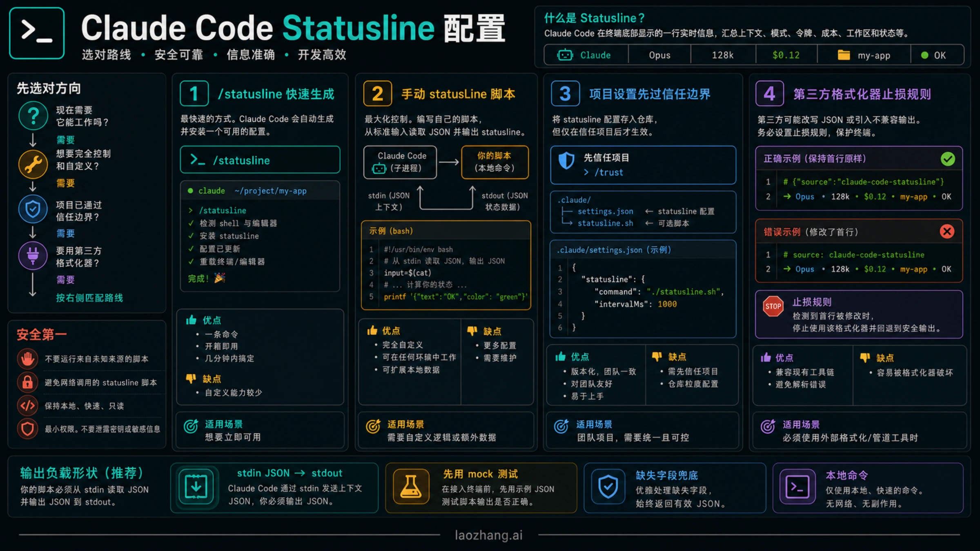Click the "intervalMs": 1000 code line
The image size is (980, 551).
635,304
